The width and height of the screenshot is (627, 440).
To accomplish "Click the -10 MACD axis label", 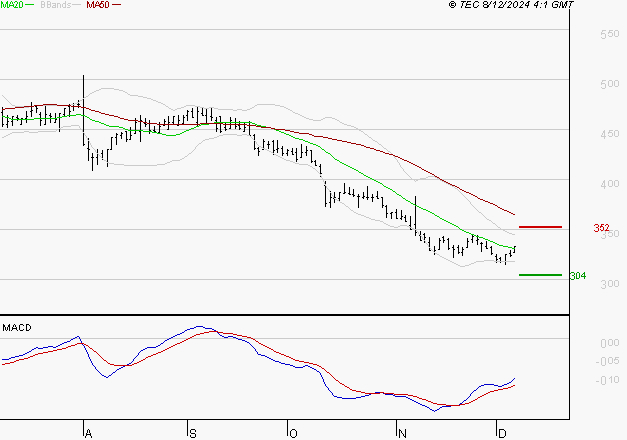I will point(606,380).
